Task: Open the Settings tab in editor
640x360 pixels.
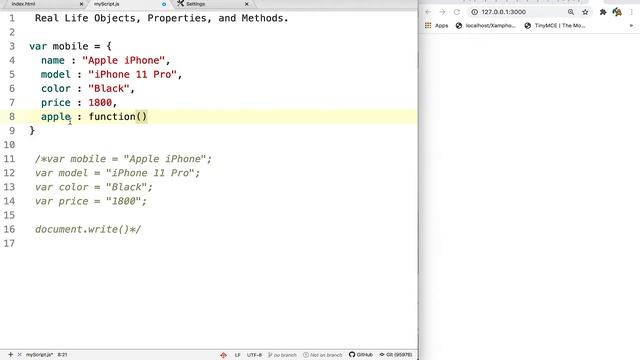Action: click(196, 4)
